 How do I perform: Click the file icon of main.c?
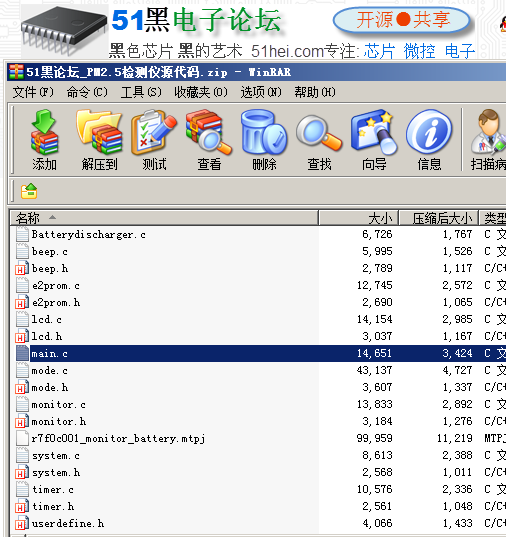pos(22,353)
